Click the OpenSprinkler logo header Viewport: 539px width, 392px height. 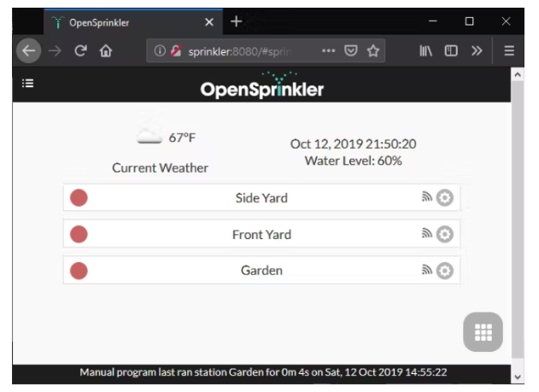pos(262,85)
